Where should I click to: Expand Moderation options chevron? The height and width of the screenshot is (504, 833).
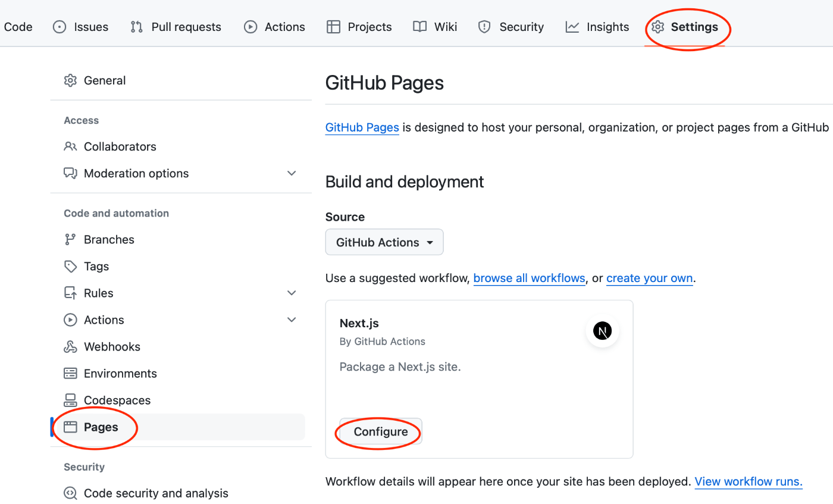pos(292,173)
